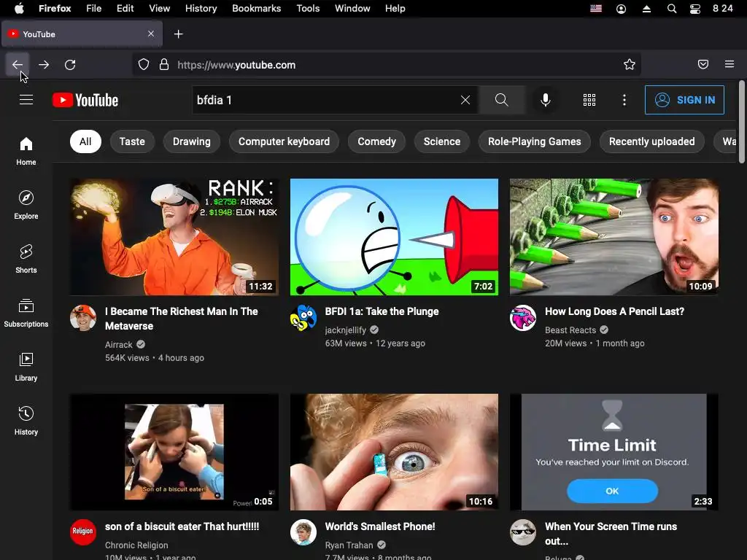This screenshot has height=560, width=747.
Task: Open BFDI 1a Take the Plunge thumbnail
Action: [x=394, y=237]
